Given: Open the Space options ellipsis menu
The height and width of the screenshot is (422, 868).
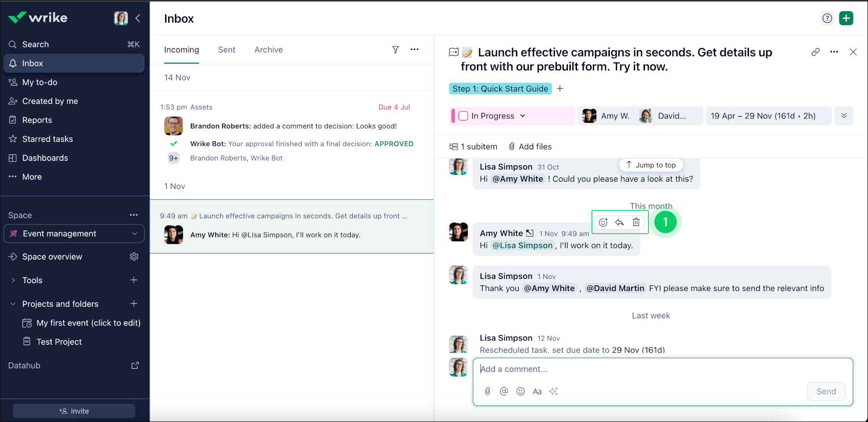Looking at the screenshot, I should click(134, 215).
